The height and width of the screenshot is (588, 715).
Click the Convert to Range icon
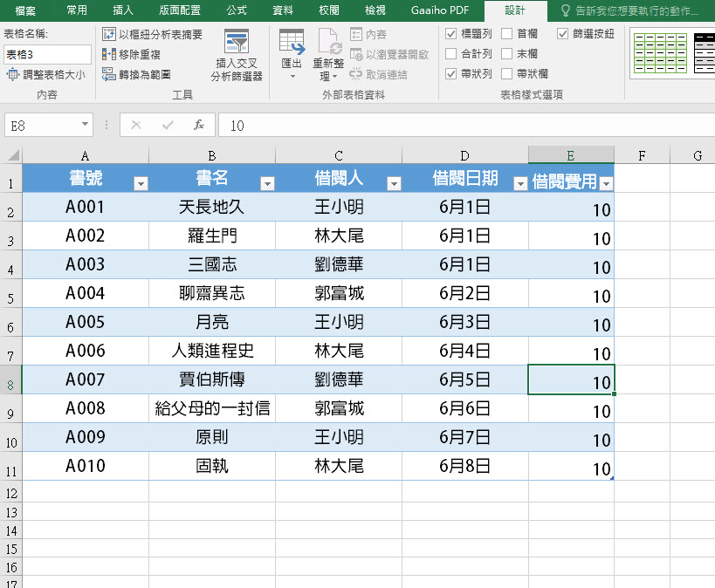(x=109, y=74)
